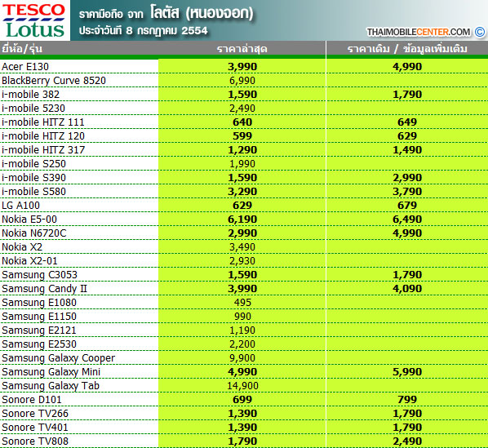Viewport: 488px width, 448px height.
Task: Click the latest price column header
Action: (242, 49)
